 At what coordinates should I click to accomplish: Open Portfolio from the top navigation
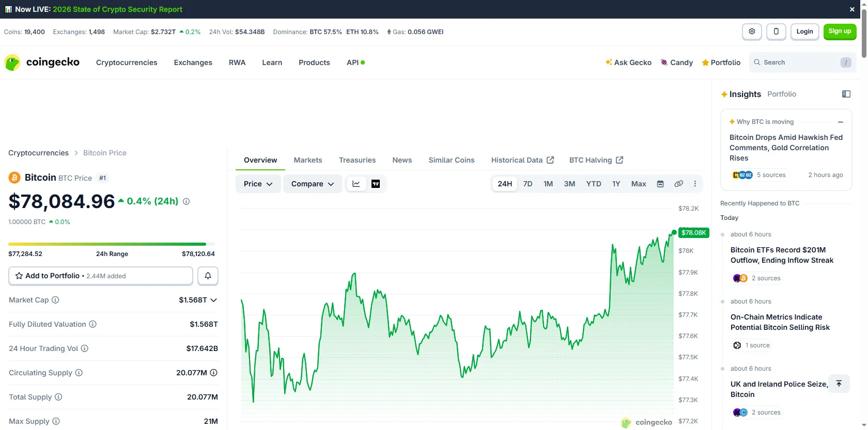pyautogui.click(x=721, y=62)
